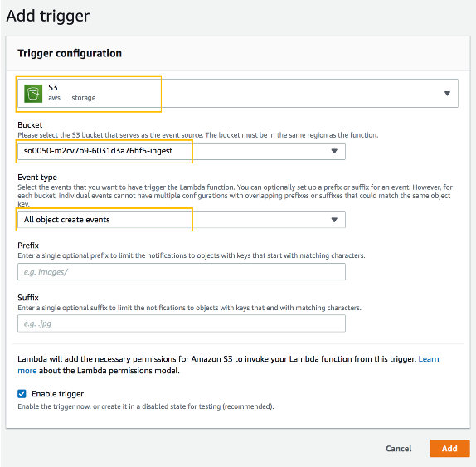
Task: Select the aws tag under S3
Action: pos(55,98)
